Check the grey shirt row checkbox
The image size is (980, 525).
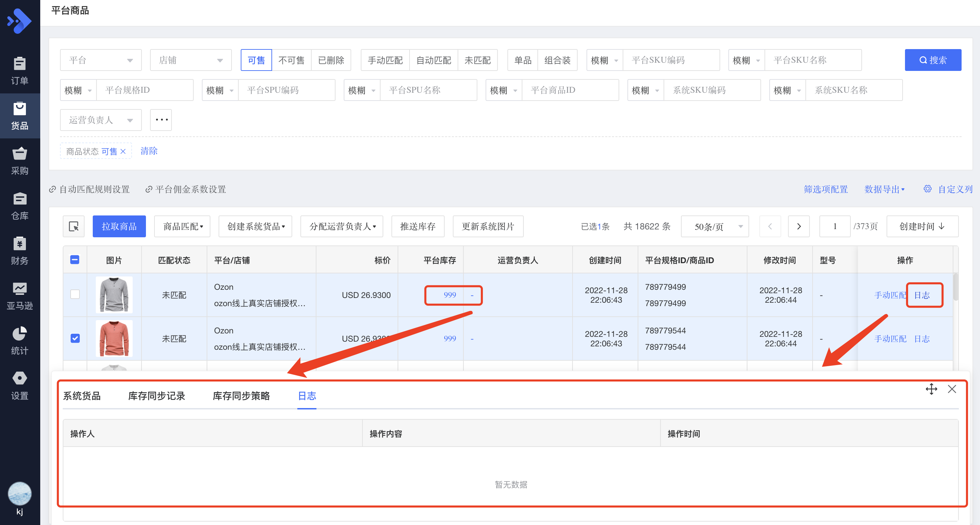(75, 295)
